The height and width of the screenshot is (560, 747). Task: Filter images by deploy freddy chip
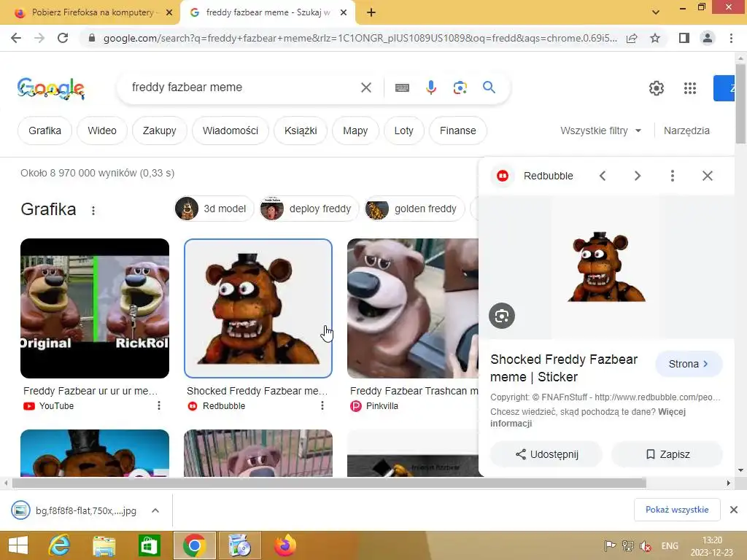(309, 209)
